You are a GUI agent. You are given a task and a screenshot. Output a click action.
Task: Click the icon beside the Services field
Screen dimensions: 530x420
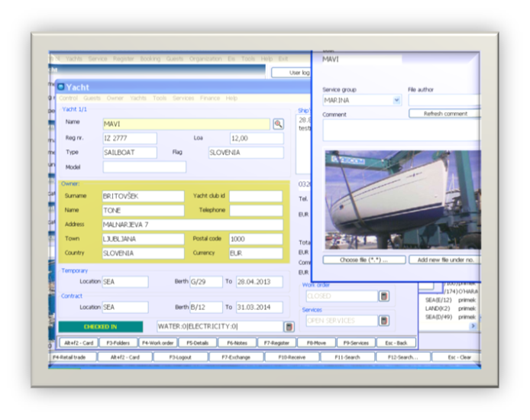coord(383,321)
